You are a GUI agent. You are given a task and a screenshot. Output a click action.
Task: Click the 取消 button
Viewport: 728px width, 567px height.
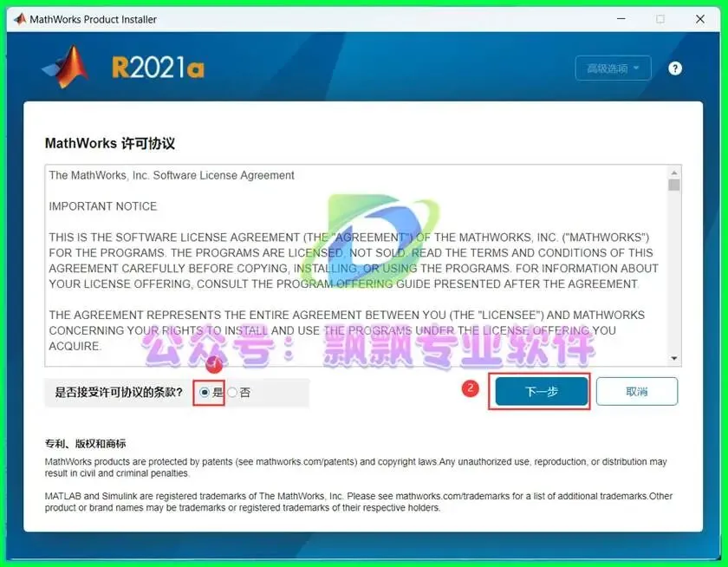(636, 392)
